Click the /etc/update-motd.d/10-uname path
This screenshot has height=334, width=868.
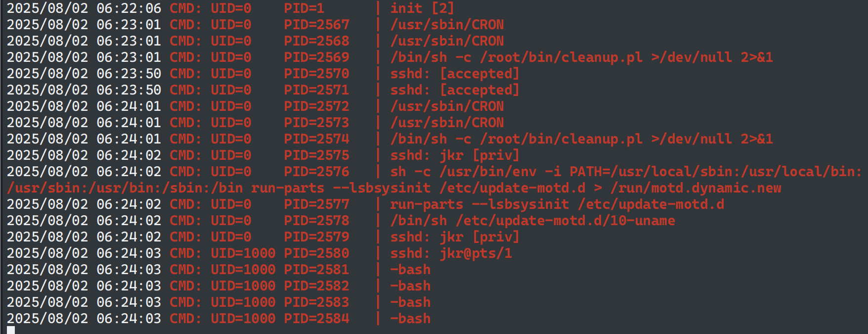(565, 221)
